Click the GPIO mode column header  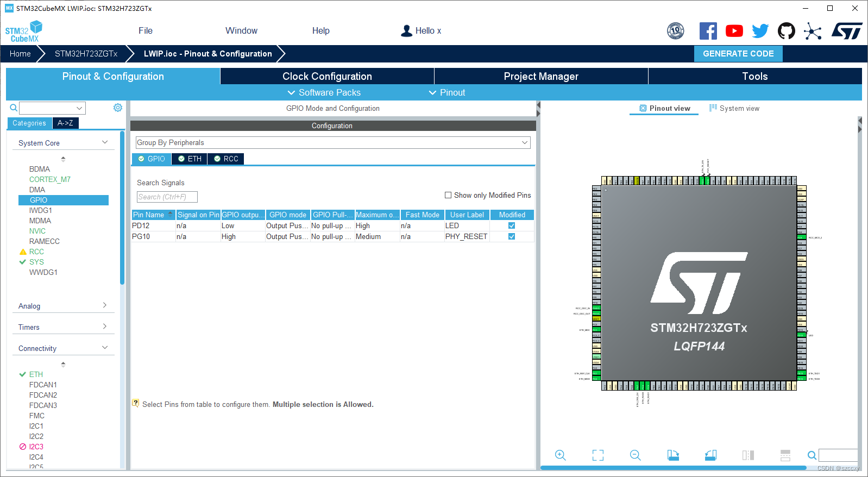(x=288, y=215)
